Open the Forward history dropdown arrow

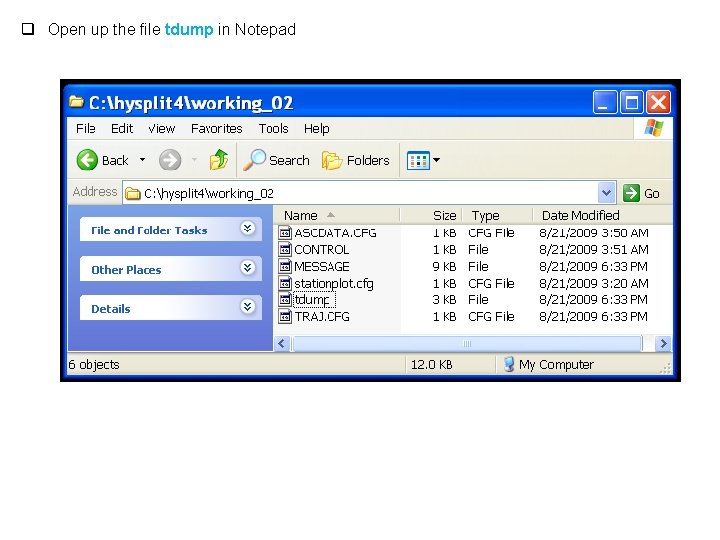(194, 160)
